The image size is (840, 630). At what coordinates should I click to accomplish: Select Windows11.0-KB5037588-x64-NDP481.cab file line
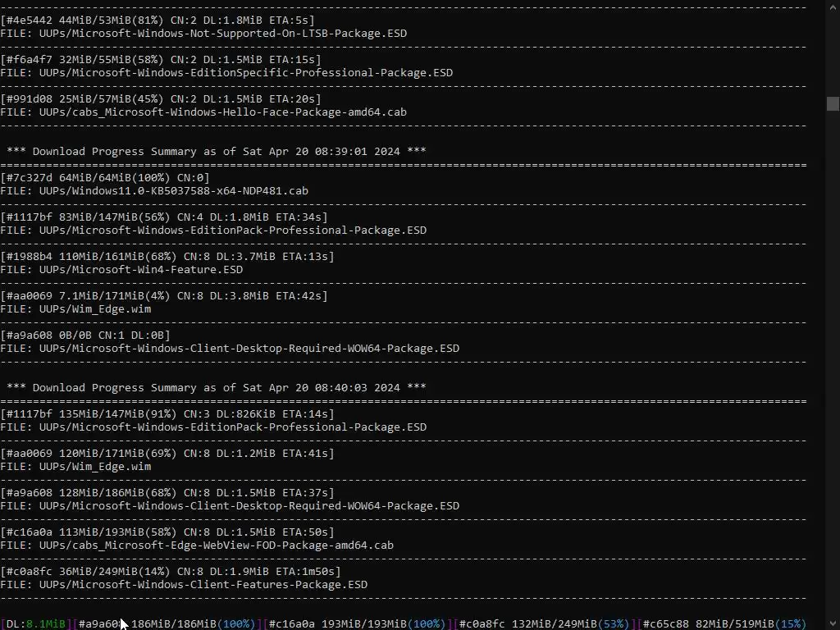tap(154, 191)
